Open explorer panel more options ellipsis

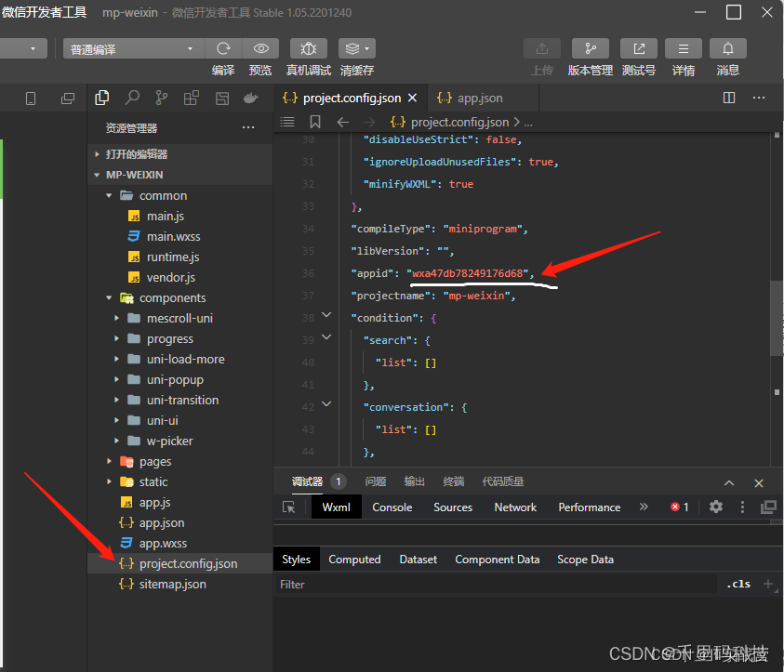[248, 128]
